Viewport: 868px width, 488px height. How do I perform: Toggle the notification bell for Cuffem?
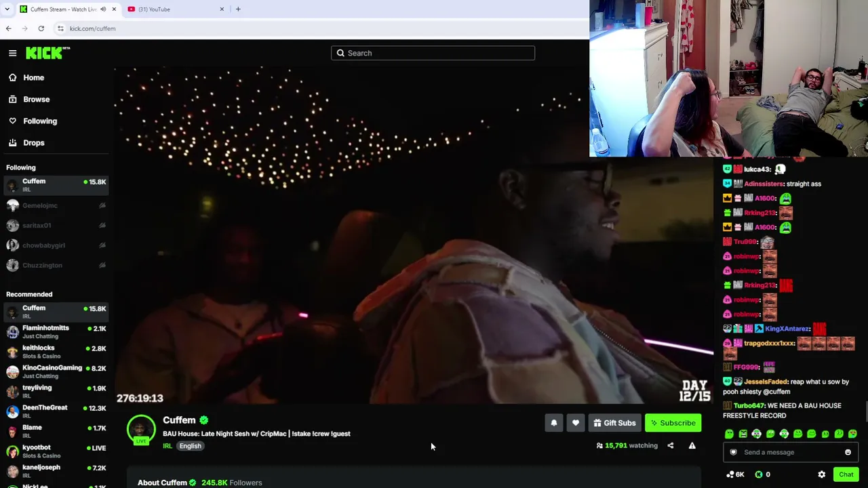point(554,423)
